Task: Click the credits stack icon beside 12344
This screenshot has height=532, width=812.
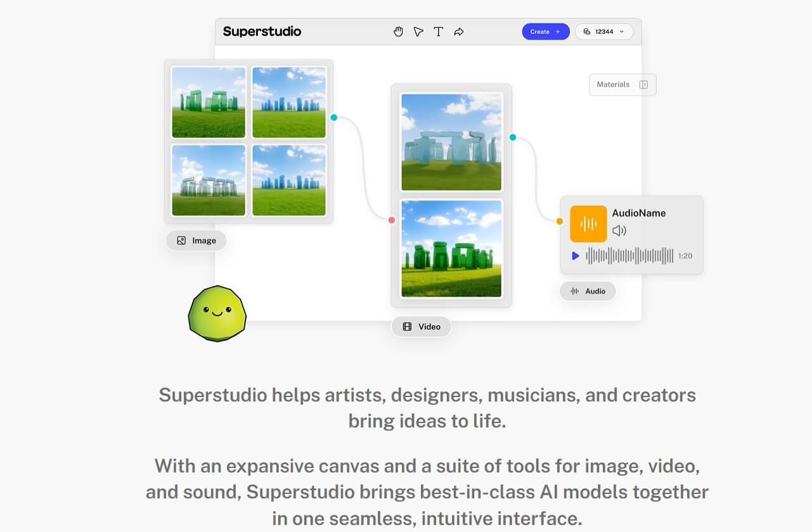Action: pos(588,31)
